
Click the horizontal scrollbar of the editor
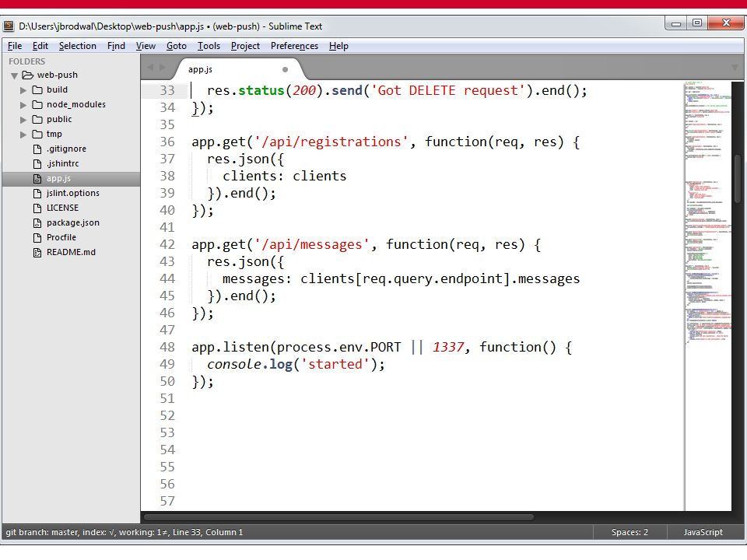click(338, 516)
